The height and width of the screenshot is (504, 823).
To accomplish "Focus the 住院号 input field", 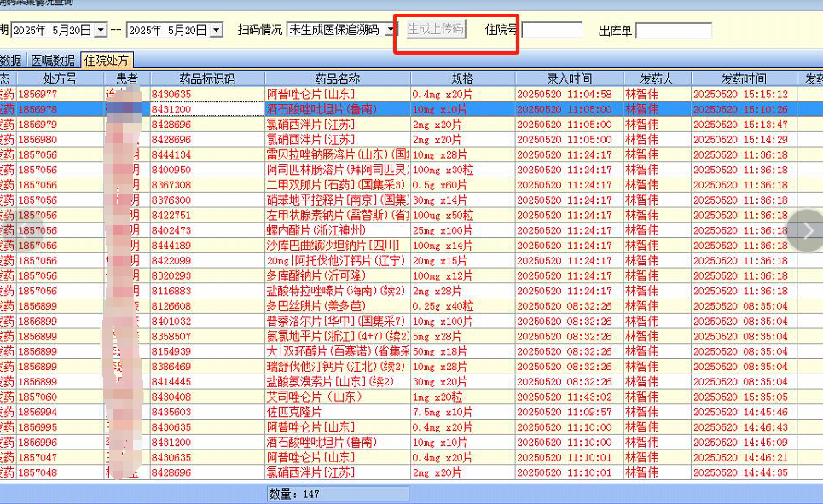I will pos(552,30).
